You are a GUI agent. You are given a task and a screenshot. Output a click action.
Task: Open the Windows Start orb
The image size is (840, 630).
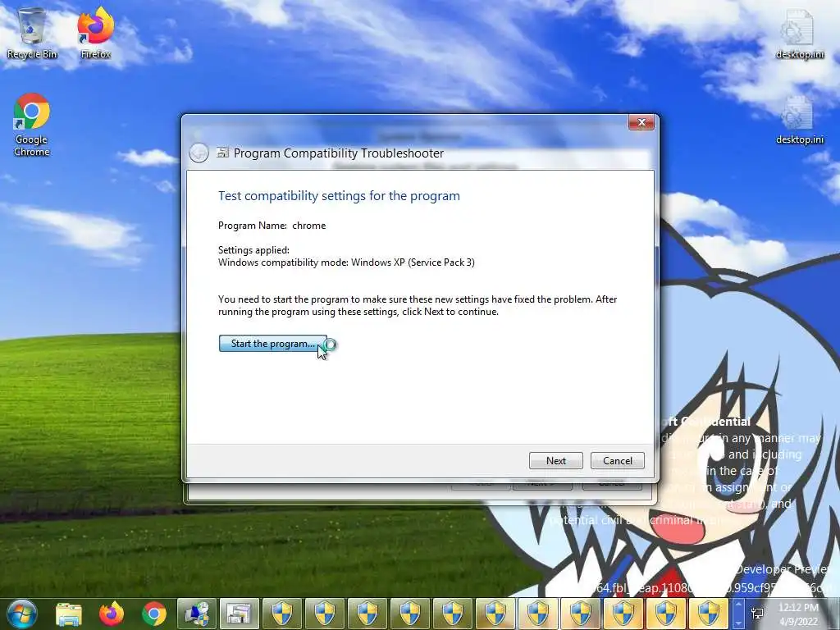coord(21,614)
